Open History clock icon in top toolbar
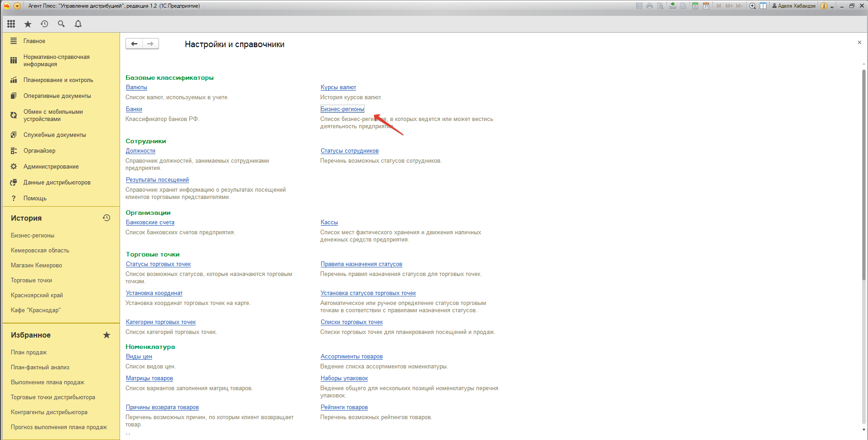This screenshot has height=440, width=868. click(44, 24)
